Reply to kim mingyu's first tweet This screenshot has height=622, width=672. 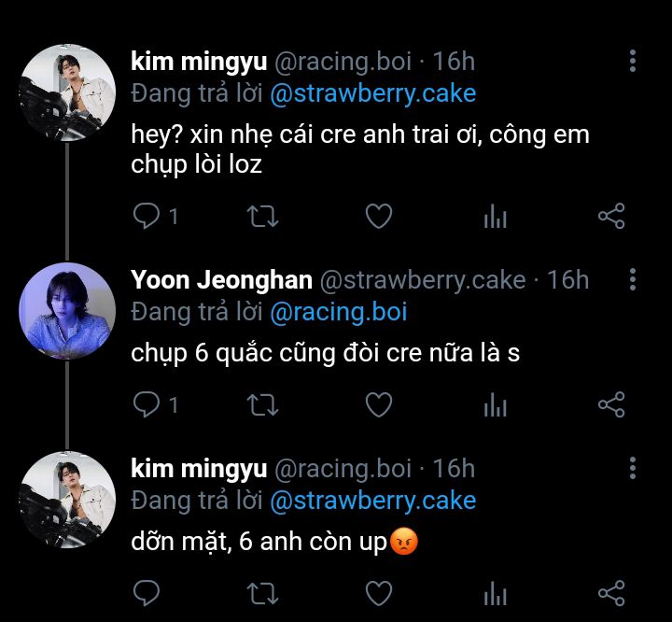pos(146,217)
